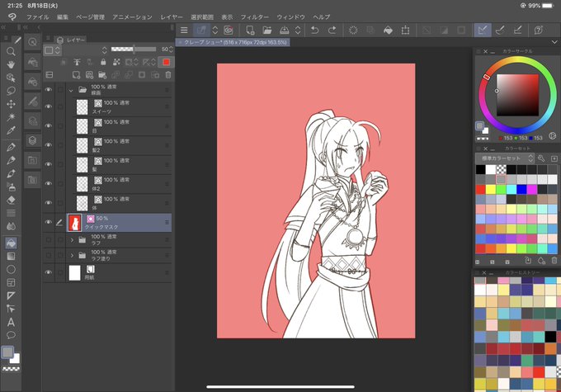Select the Eraser tool
This screenshot has width=561, height=392.
click(x=11, y=200)
